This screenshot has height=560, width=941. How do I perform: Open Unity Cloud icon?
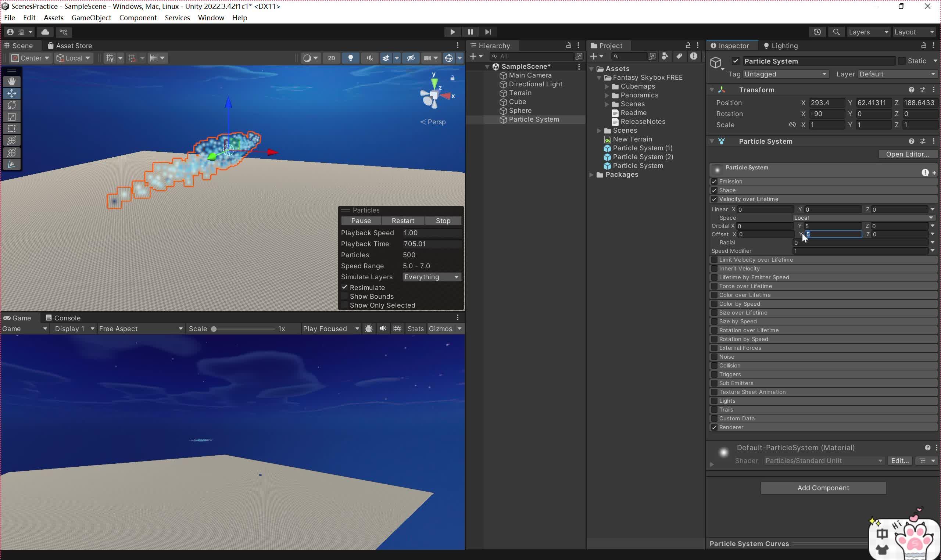point(45,32)
